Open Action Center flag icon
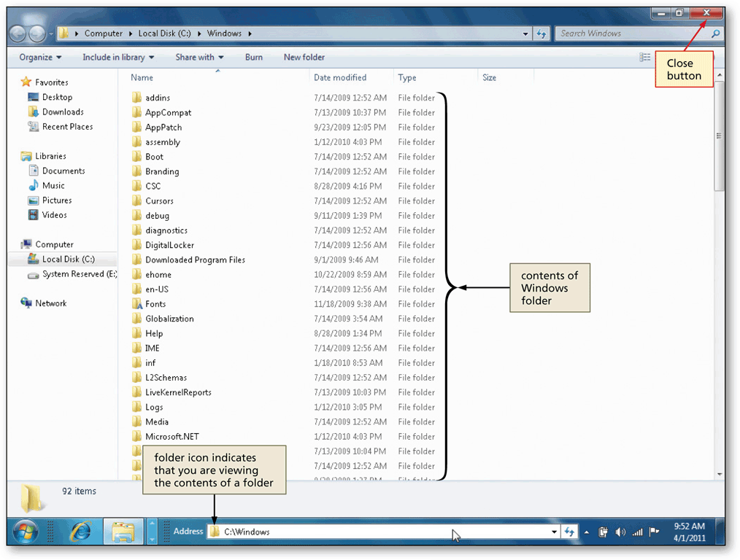740x560 pixels. (x=654, y=532)
